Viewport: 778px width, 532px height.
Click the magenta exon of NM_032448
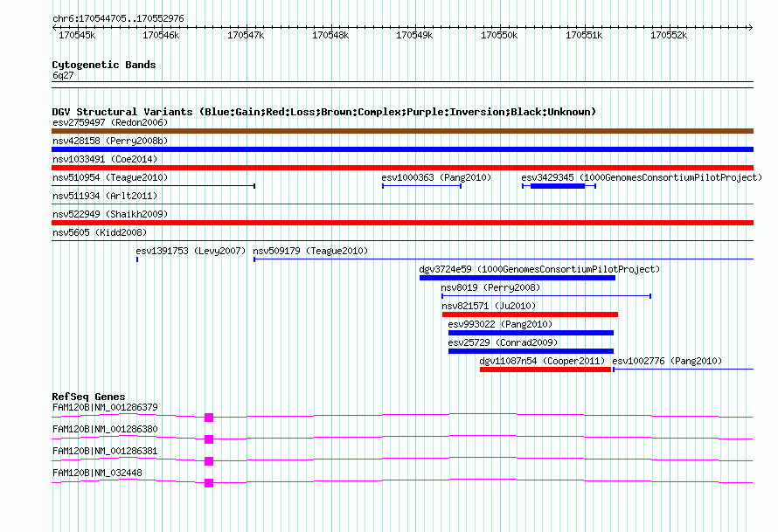pyautogui.click(x=209, y=483)
